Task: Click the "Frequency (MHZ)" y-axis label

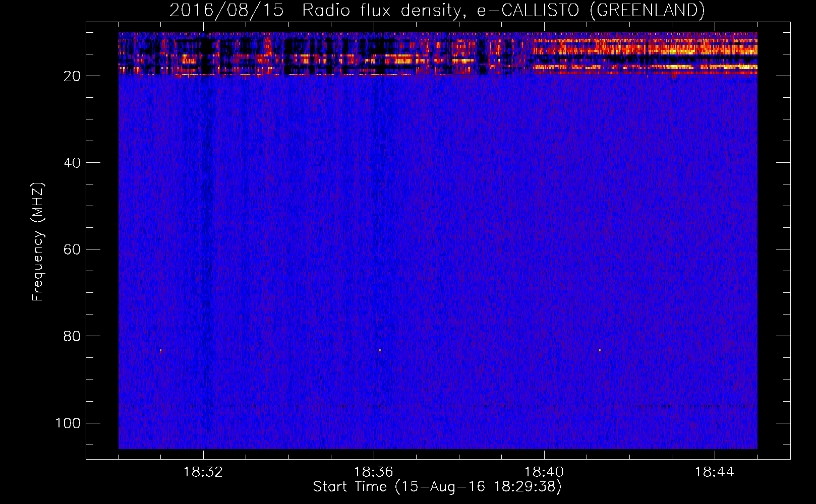Action: tap(38, 242)
